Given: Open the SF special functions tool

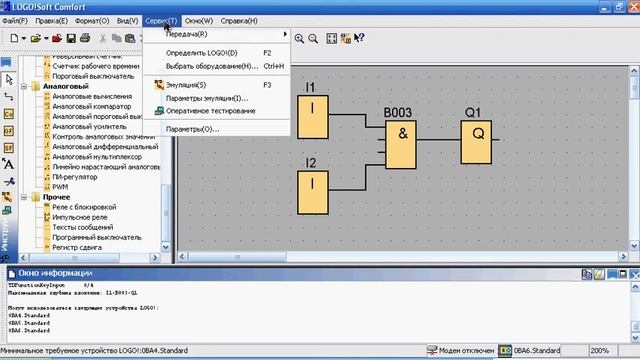Looking at the screenshot, I should point(9,147).
